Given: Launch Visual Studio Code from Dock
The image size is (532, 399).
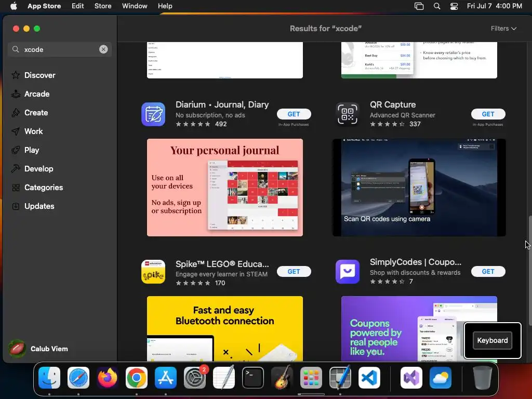Looking at the screenshot, I should point(369,378).
